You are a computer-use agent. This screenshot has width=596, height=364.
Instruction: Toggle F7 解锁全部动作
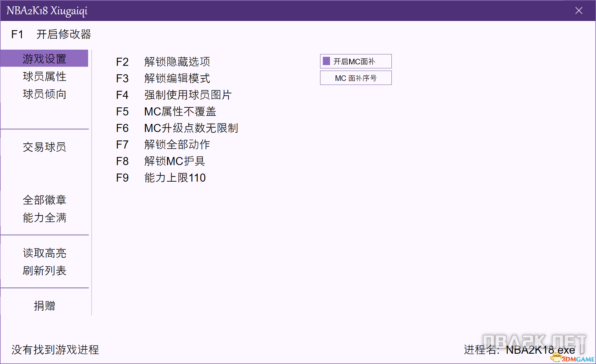pyautogui.click(x=163, y=144)
